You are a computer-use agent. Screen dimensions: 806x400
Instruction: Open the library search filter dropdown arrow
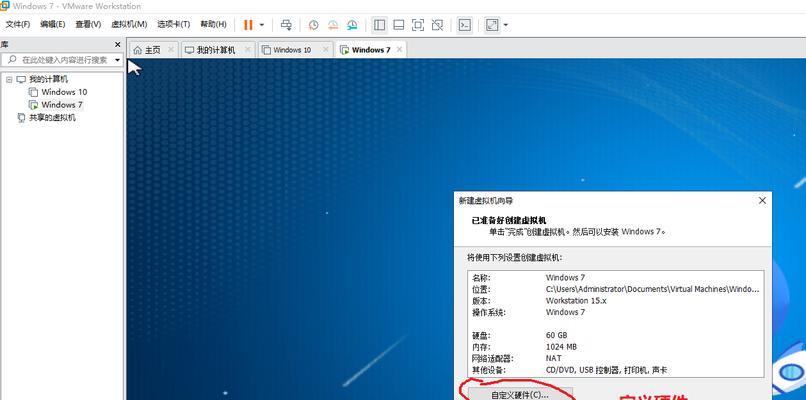[x=117, y=60]
